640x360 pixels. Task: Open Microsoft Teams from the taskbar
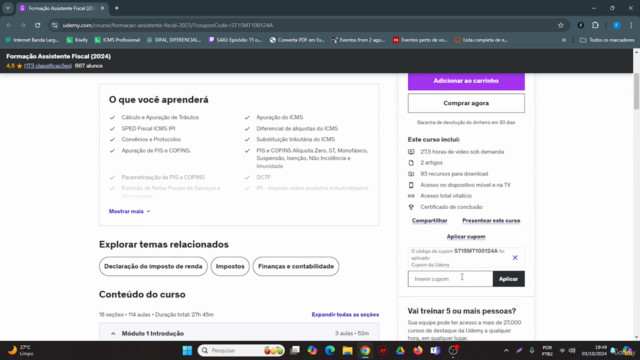click(x=435, y=350)
